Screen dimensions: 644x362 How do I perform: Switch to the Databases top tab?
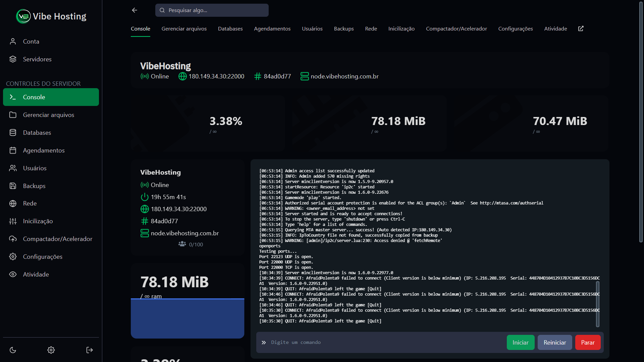pyautogui.click(x=230, y=29)
